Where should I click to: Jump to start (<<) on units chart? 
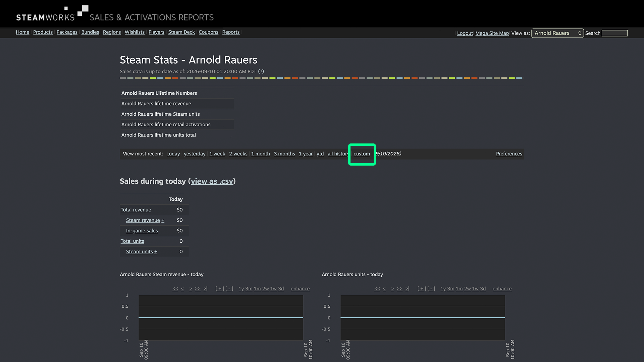(x=377, y=289)
